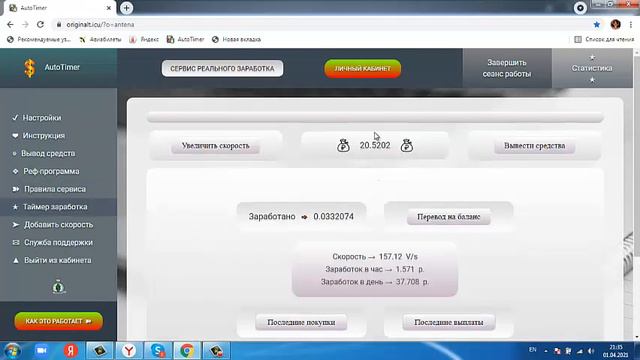The image size is (640, 360).
Task: Click the envelope icon beside Служба поддержки
Action: tap(16, 242)
